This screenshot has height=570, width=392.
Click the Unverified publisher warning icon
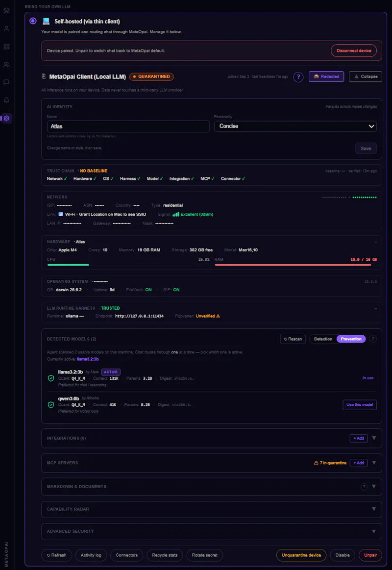click(218, 316)
